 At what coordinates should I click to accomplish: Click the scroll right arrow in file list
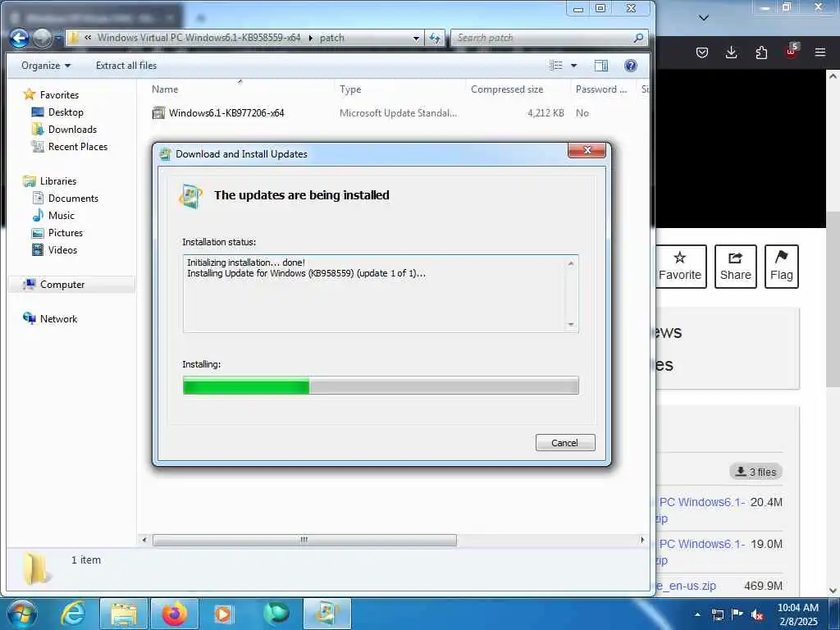tap(642, 540)
